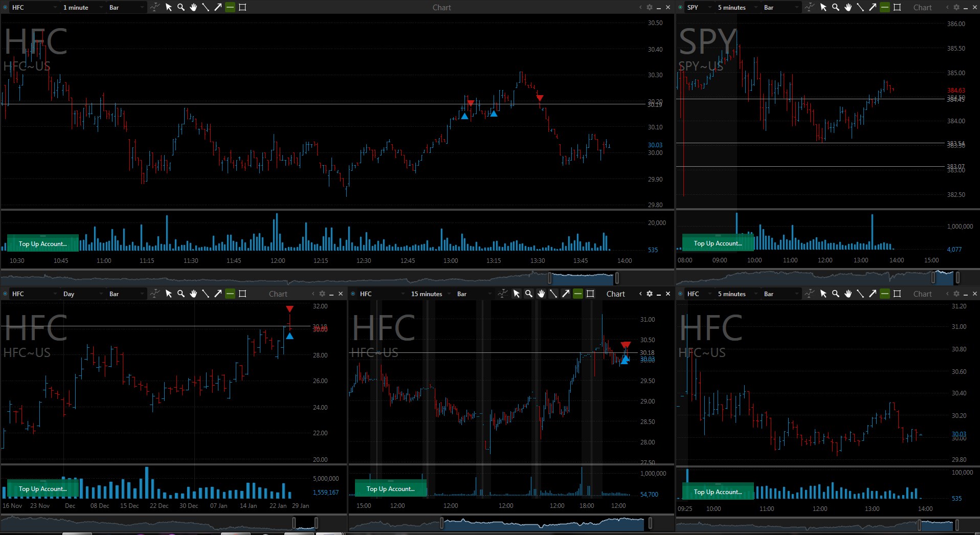This screenshot has height=535, width=980.
Task: Toggle horizontal line tool in SPY chart
Action: 885,7
